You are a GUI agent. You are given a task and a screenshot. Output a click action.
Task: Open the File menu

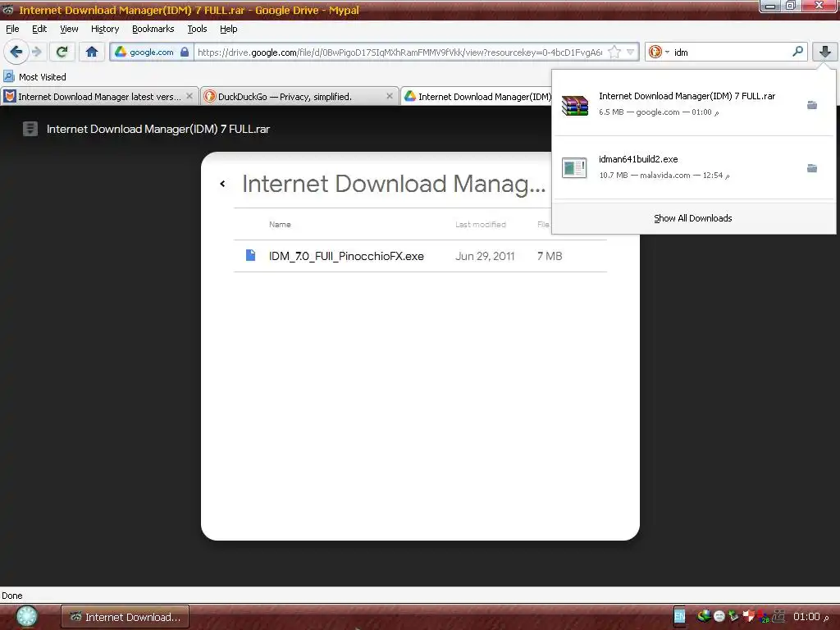click(x=12, y=29)
